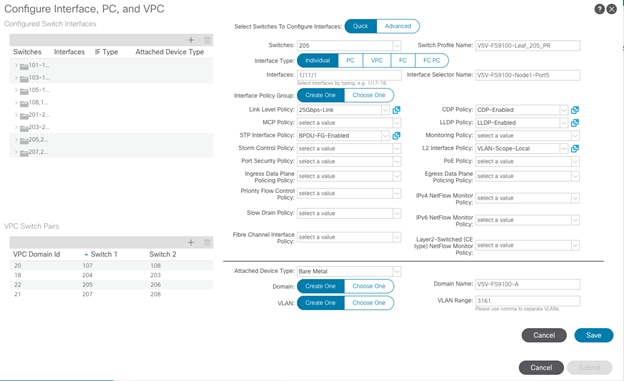Open the Storm Control Policy dropdown
The height and width of the screenshot is (381, 624).
tap(397, 148)
